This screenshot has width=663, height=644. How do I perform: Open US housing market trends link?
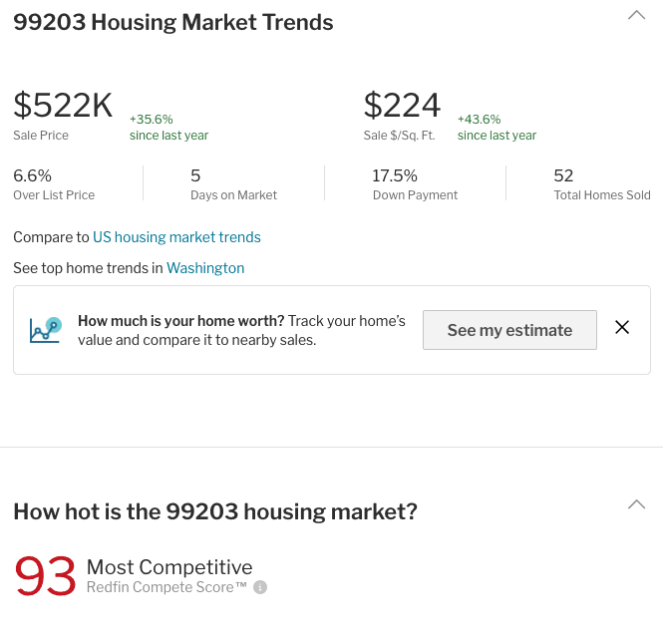[176, 237]
